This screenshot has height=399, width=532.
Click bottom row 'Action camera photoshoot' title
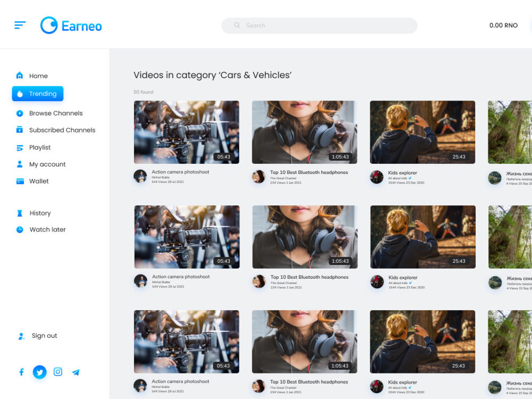[x=180, y=381]
